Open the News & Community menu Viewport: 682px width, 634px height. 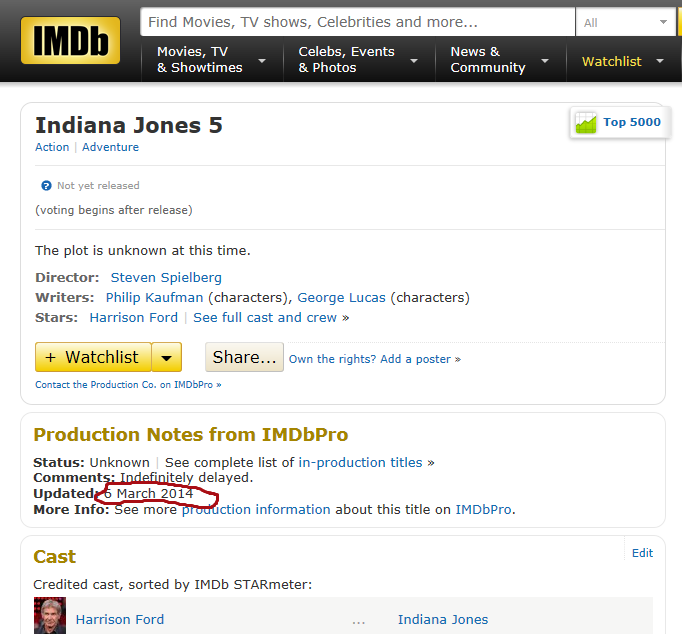(499, 60)
